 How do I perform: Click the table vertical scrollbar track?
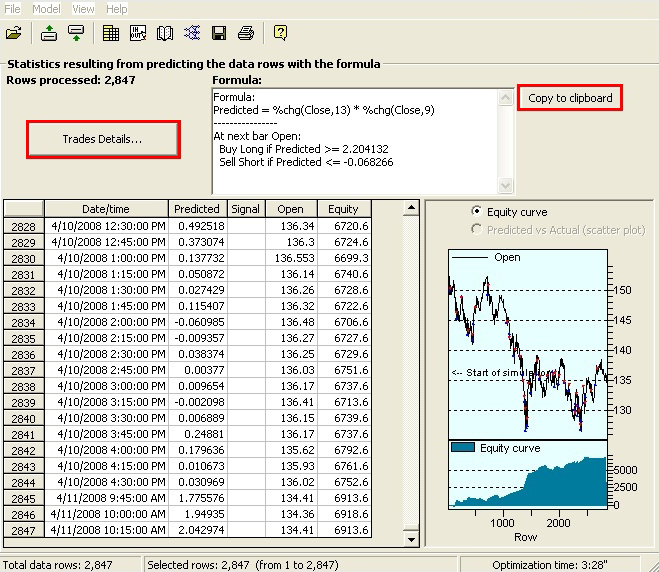tap(411, 370)
